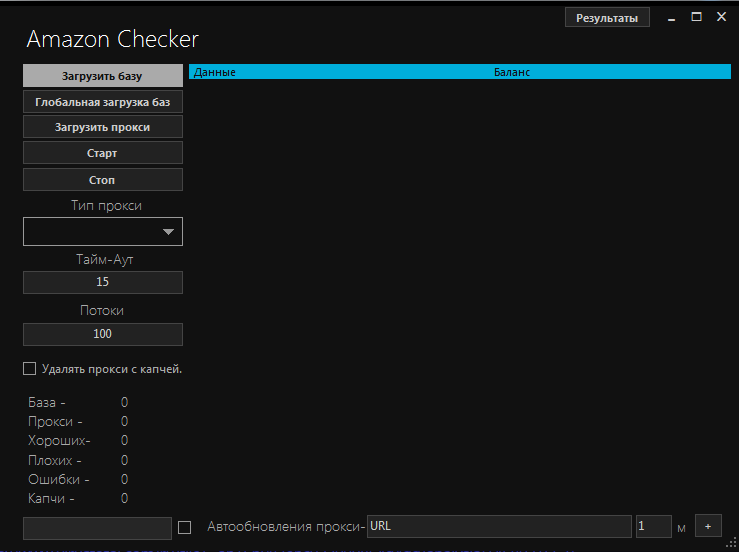Click the Amazon Checker title text

(113, 39)
